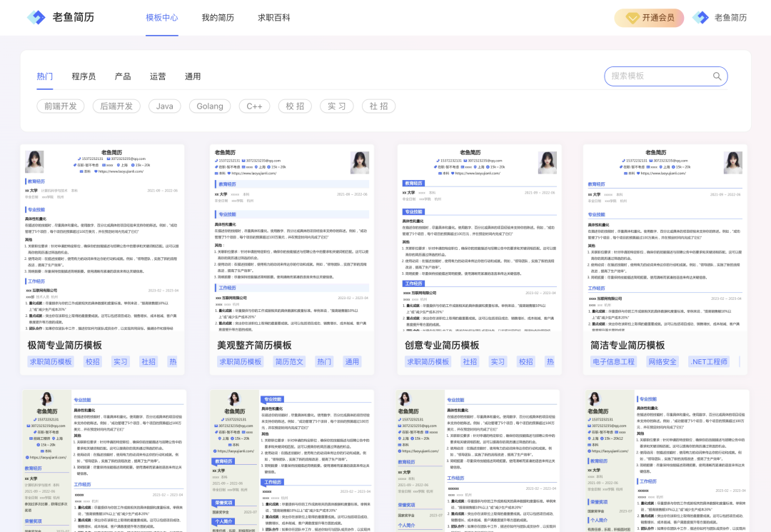Click 校招 tag under 极简专业简历模板

tap(92, 362)
